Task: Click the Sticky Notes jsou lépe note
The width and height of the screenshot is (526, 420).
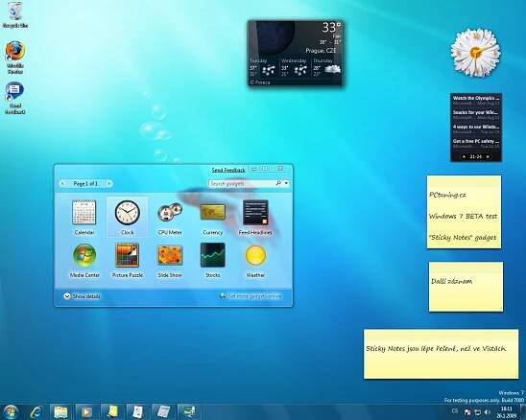Action: click(x=442, y=354)
